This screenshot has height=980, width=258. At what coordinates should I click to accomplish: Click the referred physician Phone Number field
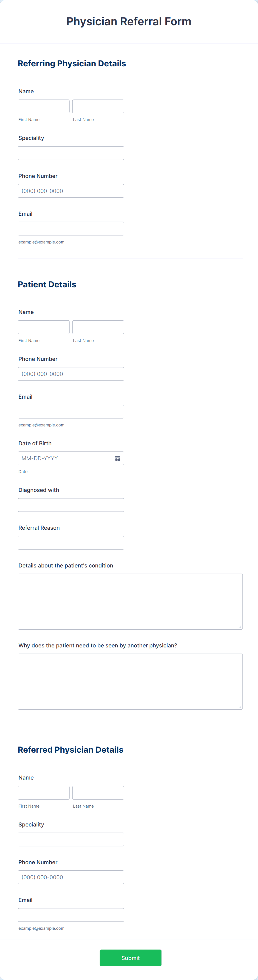coord(71,877)
